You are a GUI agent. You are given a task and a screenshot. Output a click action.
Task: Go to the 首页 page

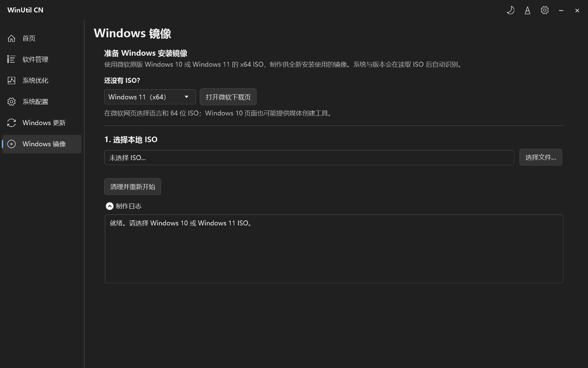(42, 38)
